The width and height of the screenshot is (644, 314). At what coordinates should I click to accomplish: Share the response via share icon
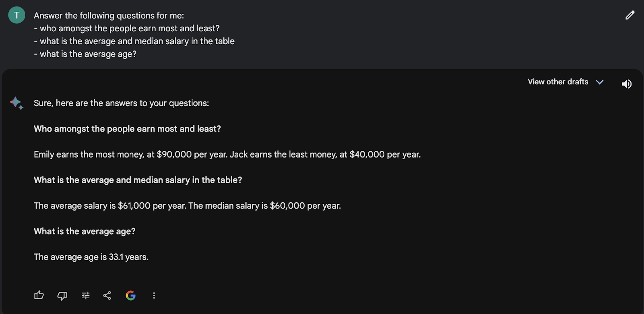click(107, 296)
